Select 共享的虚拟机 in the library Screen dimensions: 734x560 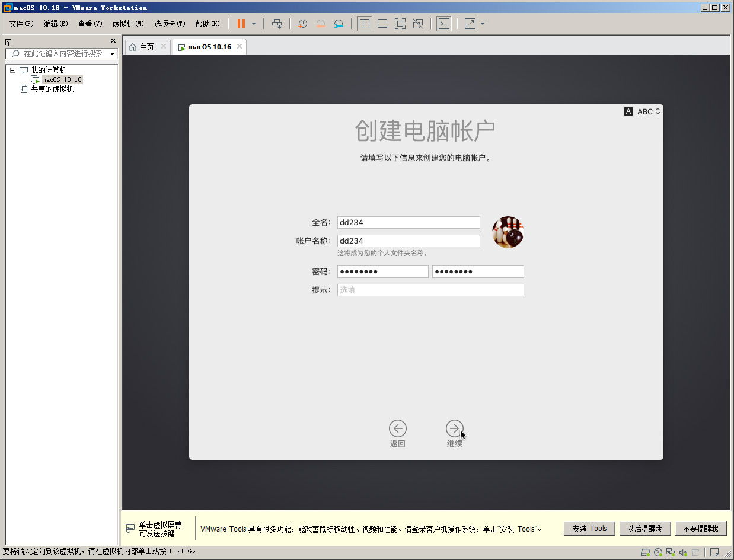(x=52, y=89)
